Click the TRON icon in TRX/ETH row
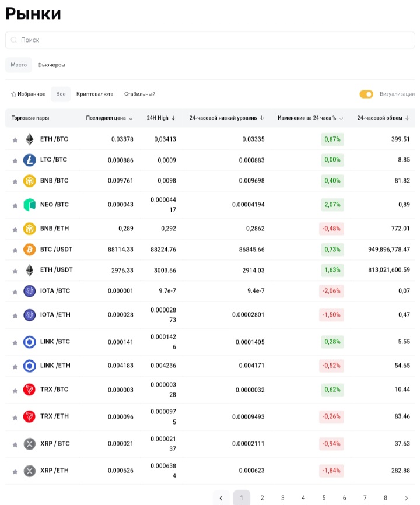Viewport: 420px width, 505px height. point(29,416)
